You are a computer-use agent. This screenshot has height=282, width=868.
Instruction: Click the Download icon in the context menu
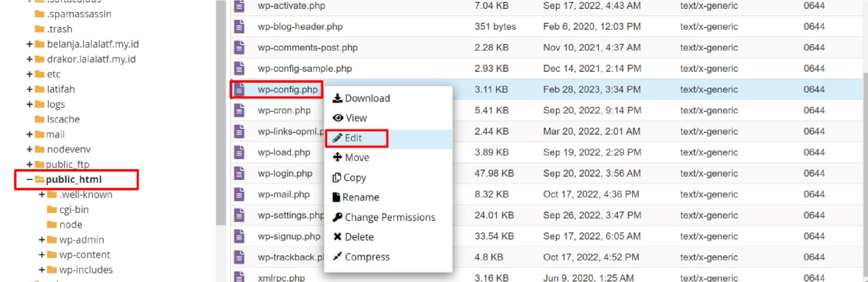pyautogui.click(x=338, y=98)
